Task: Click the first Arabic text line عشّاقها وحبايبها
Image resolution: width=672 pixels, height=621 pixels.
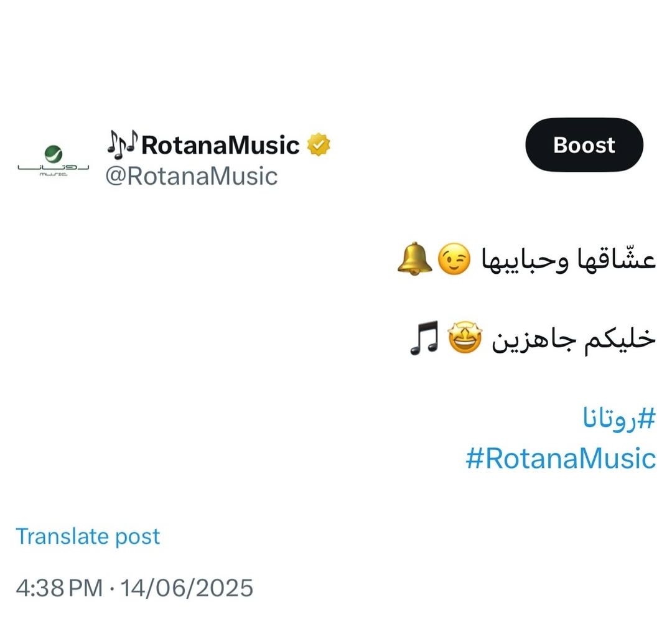Action: (568, 259)
